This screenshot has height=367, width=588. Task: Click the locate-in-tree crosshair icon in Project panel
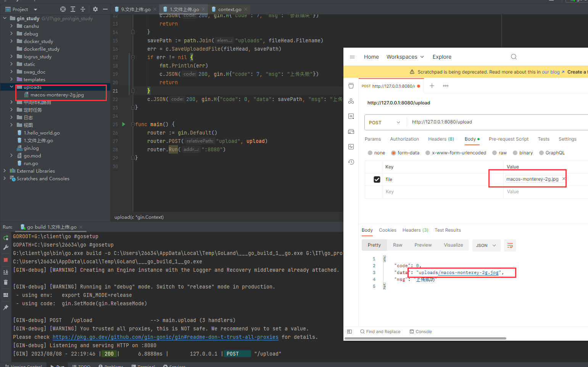[63, 9]
